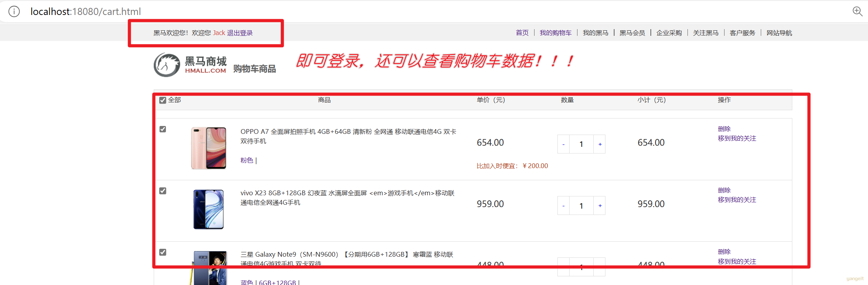This screenshot has height=285, width=868.
Task: Click the site info icon in address bar
Action: pyautogui.click(x=14, y=12)
